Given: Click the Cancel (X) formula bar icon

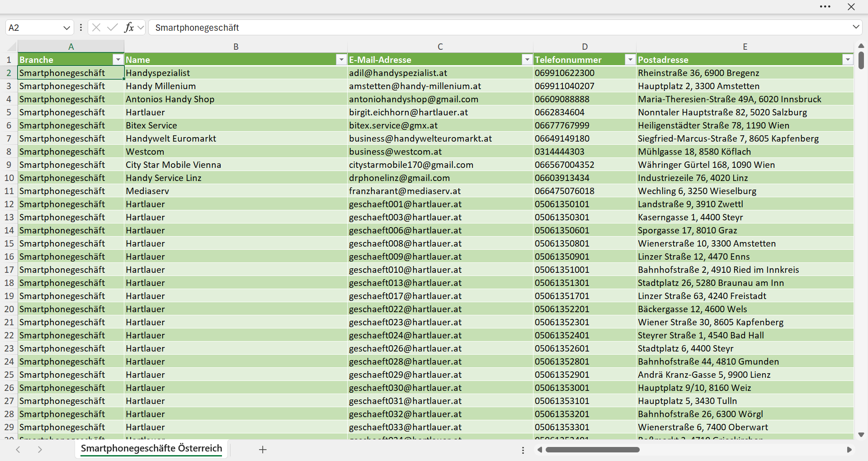Looking at the screenshot, I should tap(96, 28).
